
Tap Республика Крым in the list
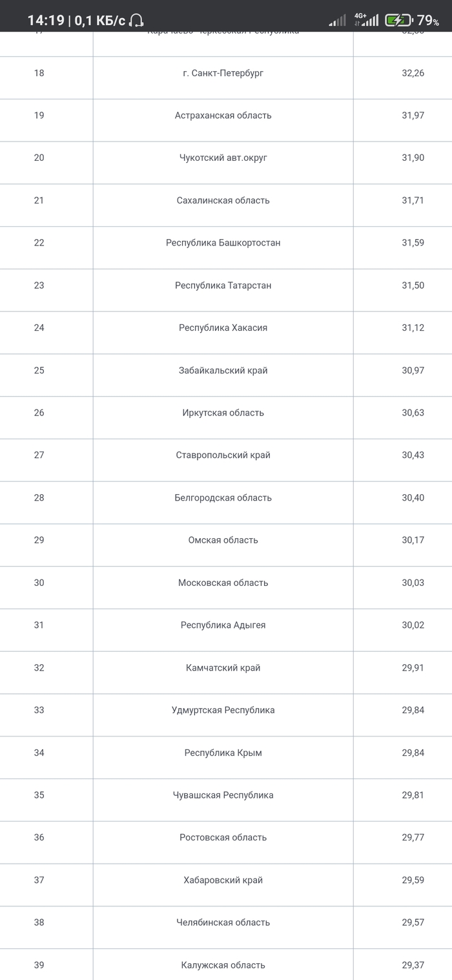click(223, 753)
